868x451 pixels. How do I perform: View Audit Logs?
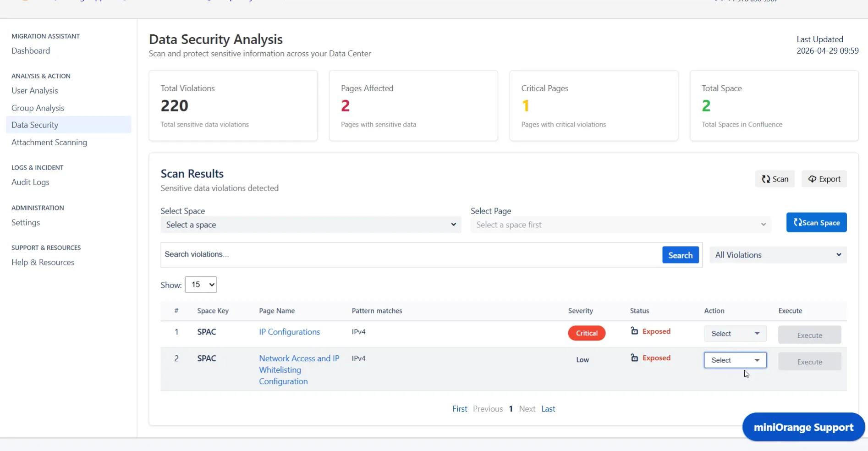tap(30, 182)
